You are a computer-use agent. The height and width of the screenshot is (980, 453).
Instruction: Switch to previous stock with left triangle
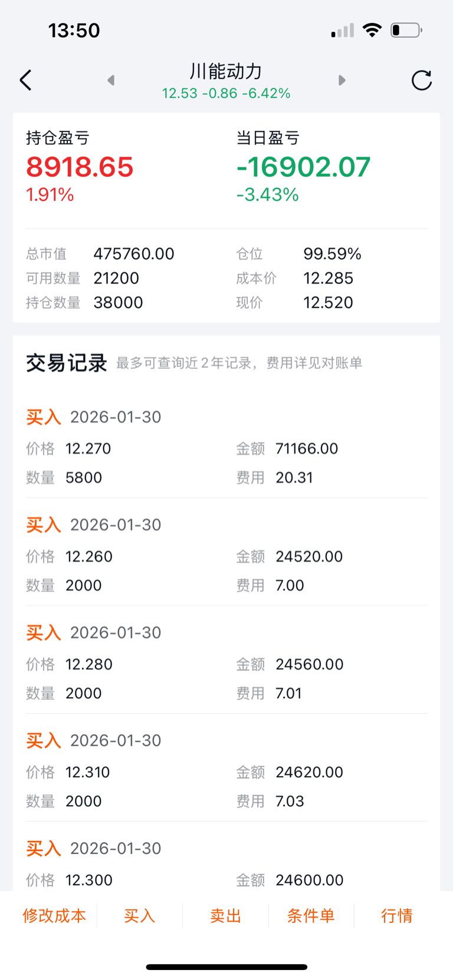coord(111,80)
